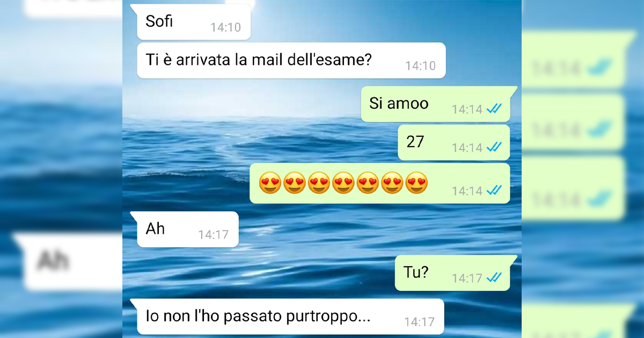Click the middle heart-eyes emoji

click(x=343, y=185)
